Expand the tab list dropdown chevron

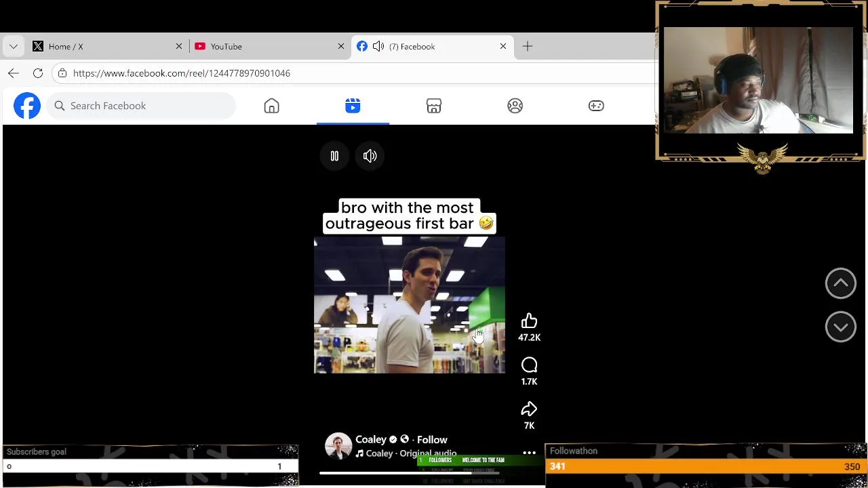[14, 46]
